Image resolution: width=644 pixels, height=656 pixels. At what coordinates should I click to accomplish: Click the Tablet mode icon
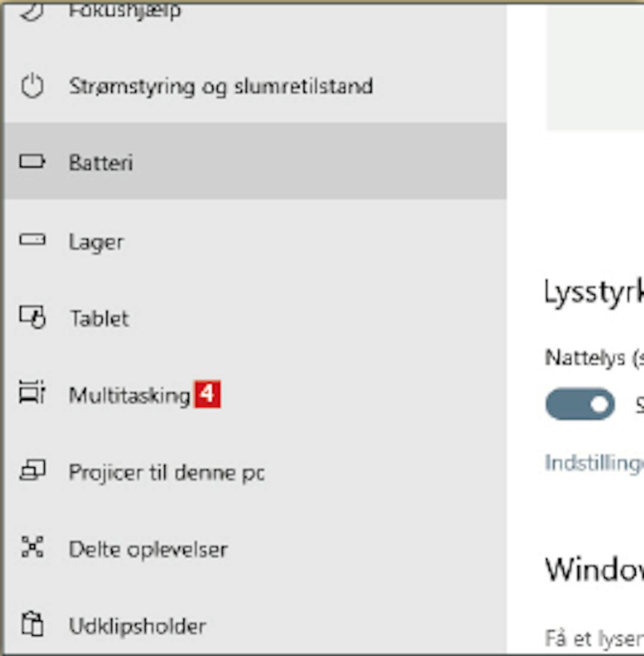click(x=33, y=317)
